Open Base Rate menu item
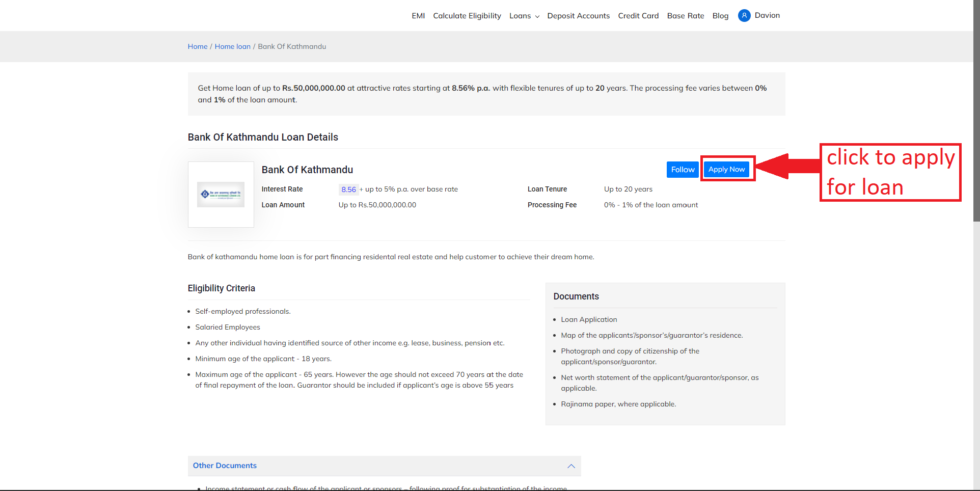The image size is (980, 491). click(x=686, y=16)
